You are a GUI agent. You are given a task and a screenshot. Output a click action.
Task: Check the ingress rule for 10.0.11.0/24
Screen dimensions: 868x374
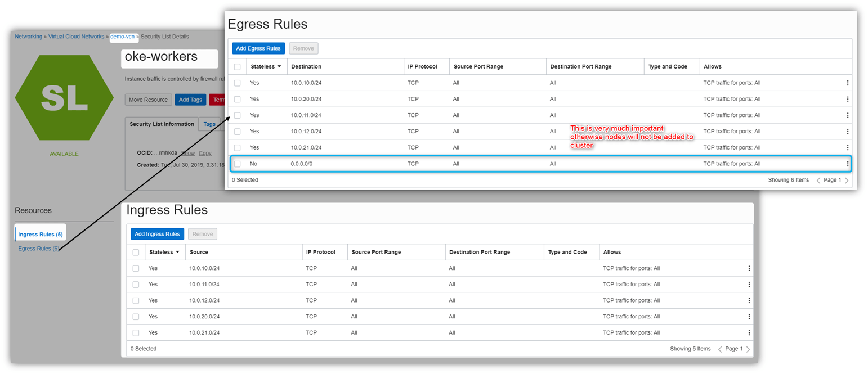tap(136, 285)
